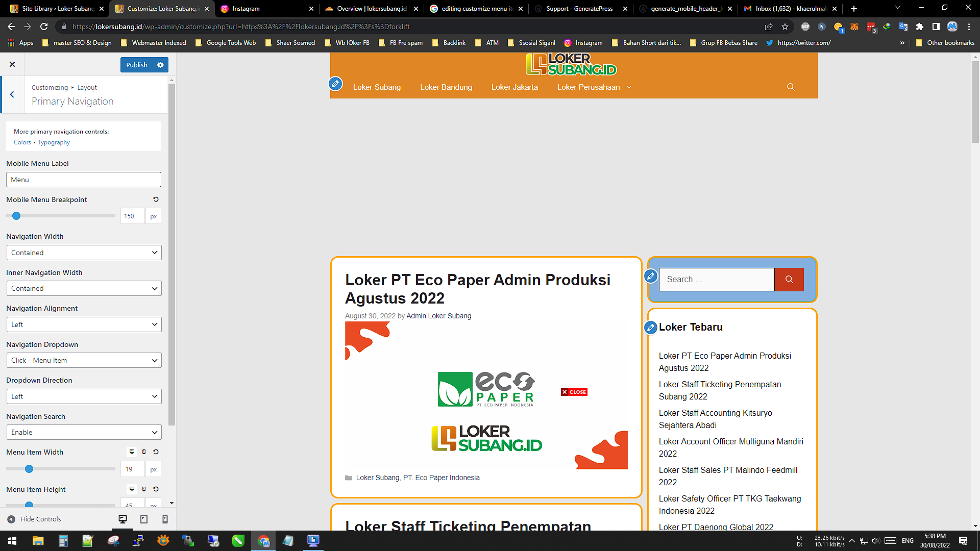Viewport: 980px width, 551px height.
Task: Switch preview to desktop view
Action: click(122, 519)
